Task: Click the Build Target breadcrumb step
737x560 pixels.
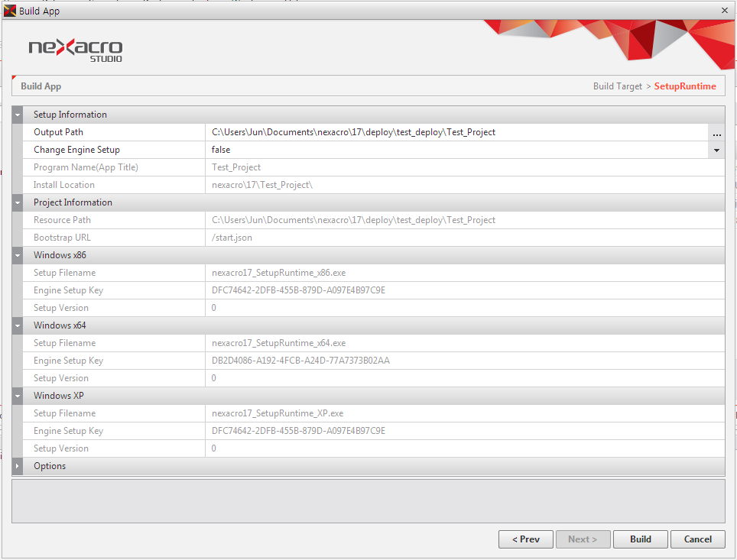Action: pyautogui.click(x=617, y=86)
